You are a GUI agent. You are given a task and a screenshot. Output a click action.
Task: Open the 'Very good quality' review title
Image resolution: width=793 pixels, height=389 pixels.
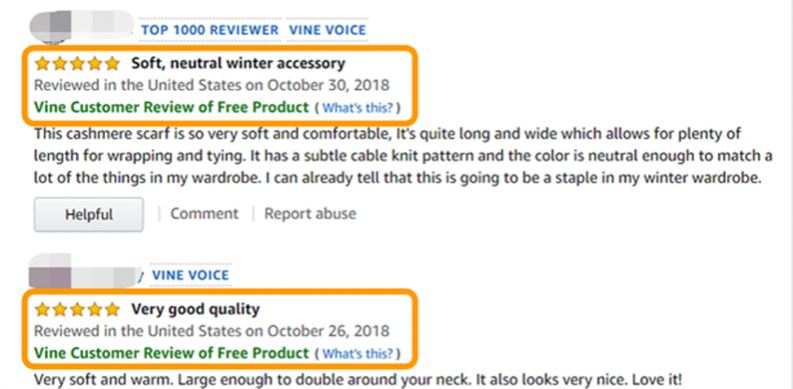coord(196,309)
